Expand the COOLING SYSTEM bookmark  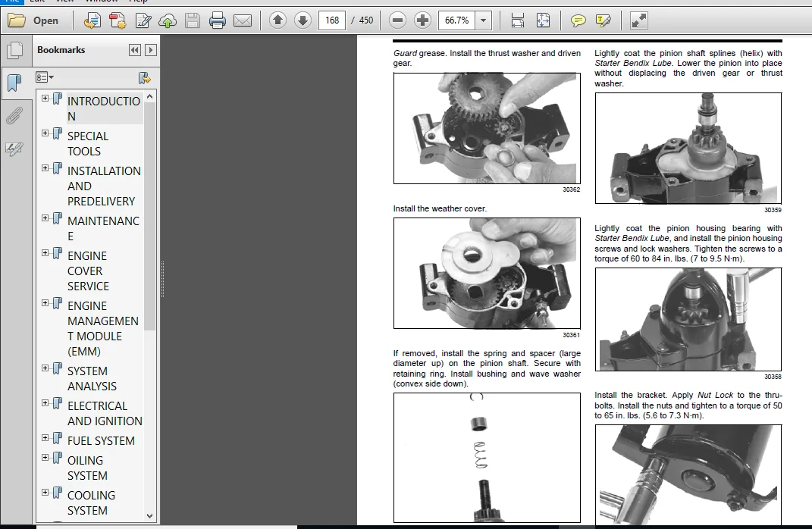(45, 493)
